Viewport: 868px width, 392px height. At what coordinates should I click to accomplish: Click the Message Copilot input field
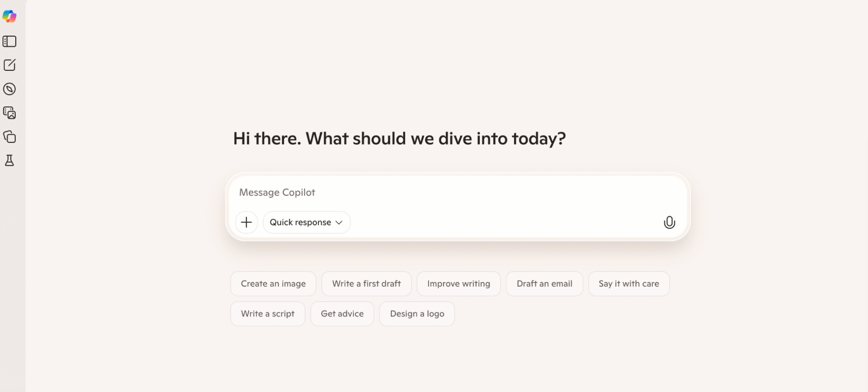coord(434,193)
